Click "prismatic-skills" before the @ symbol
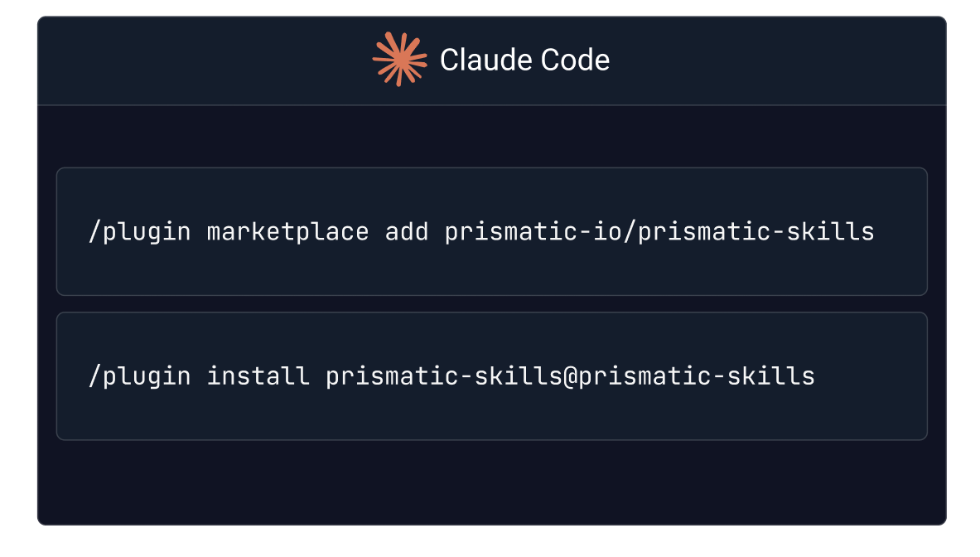Image resolution: width=980 pixels, height=557 pixels. 444,377
